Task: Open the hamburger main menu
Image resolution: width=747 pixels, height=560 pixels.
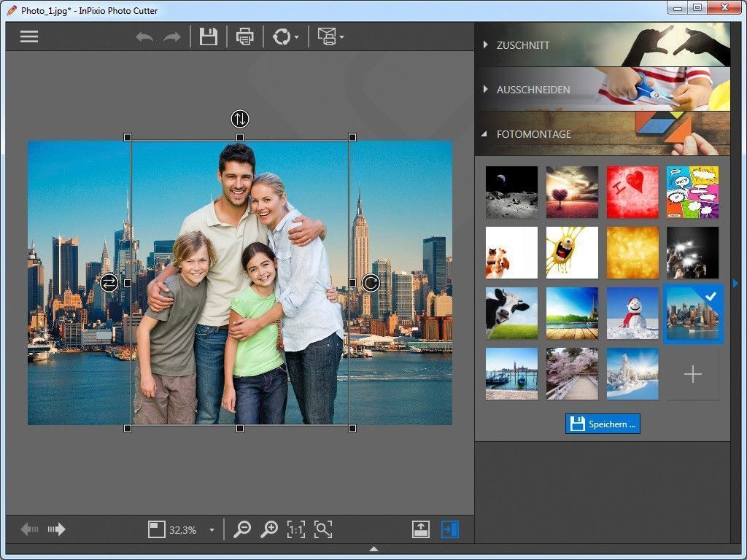Action: pos(29,36)
